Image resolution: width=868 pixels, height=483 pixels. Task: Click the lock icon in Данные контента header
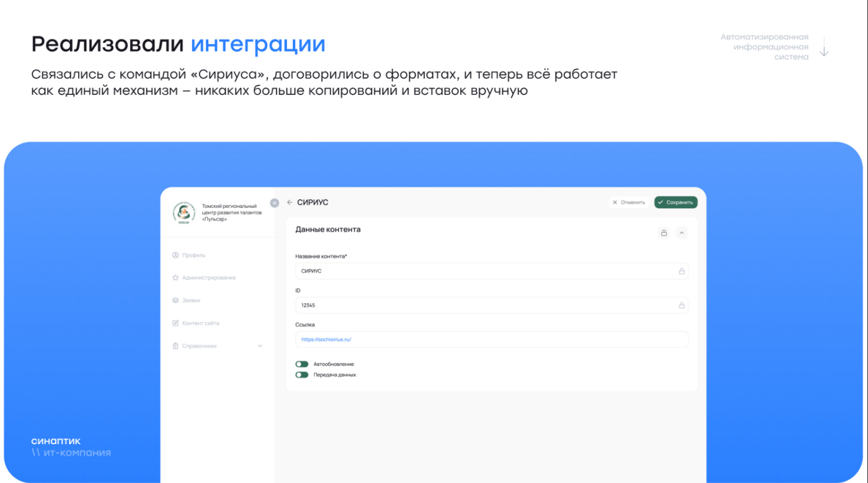664,233
